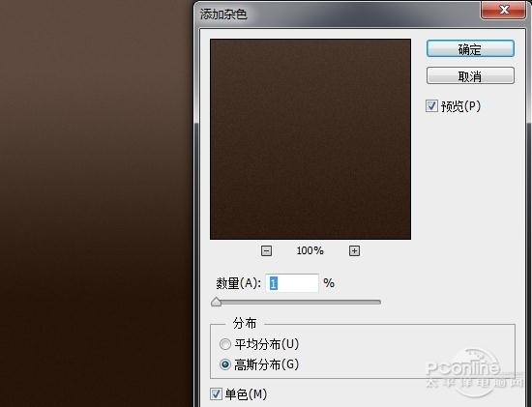The width and height of the screenshot is (532, 407).
Task: Click the middle of the amount slider track
Action: pyautogui.click(x=296, y=302)
